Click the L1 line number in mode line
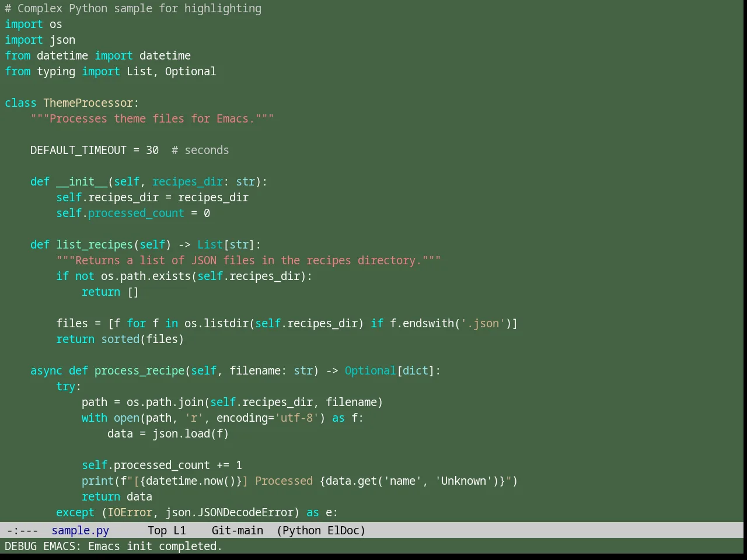Viewport: 747px width, 560px height. pos(180,530)
